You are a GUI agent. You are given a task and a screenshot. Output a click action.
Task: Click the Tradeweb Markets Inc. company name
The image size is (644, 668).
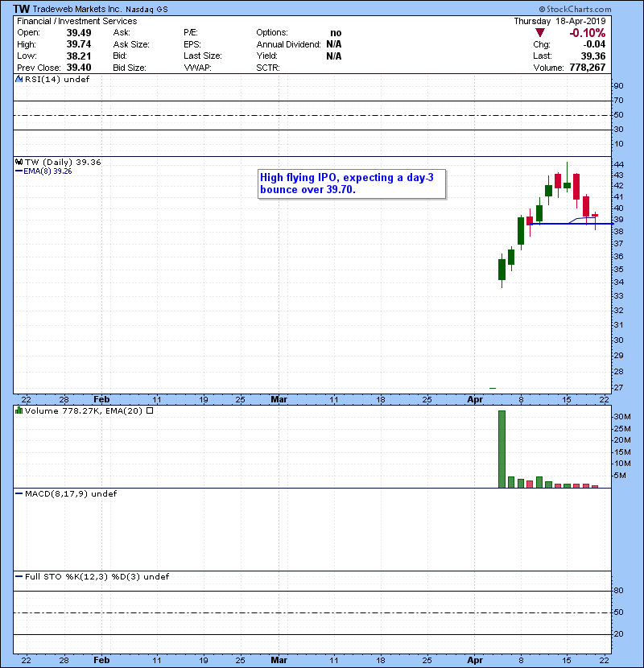point(77,9)
